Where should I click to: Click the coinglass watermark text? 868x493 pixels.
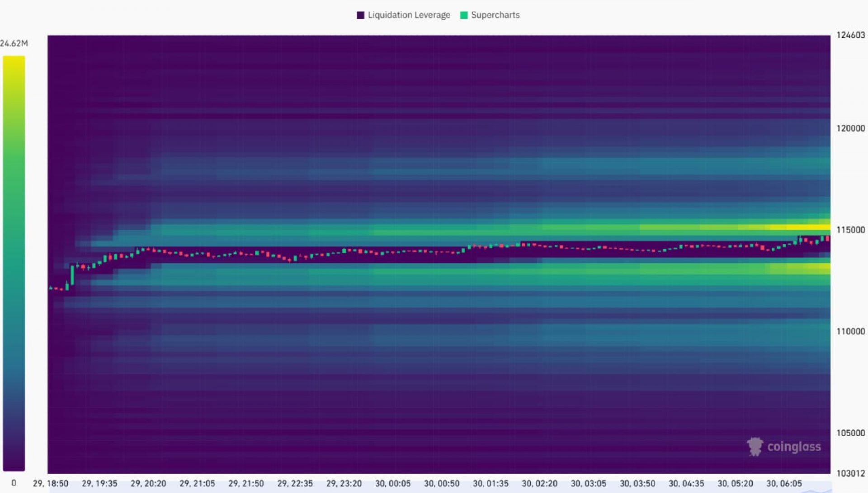794,446
